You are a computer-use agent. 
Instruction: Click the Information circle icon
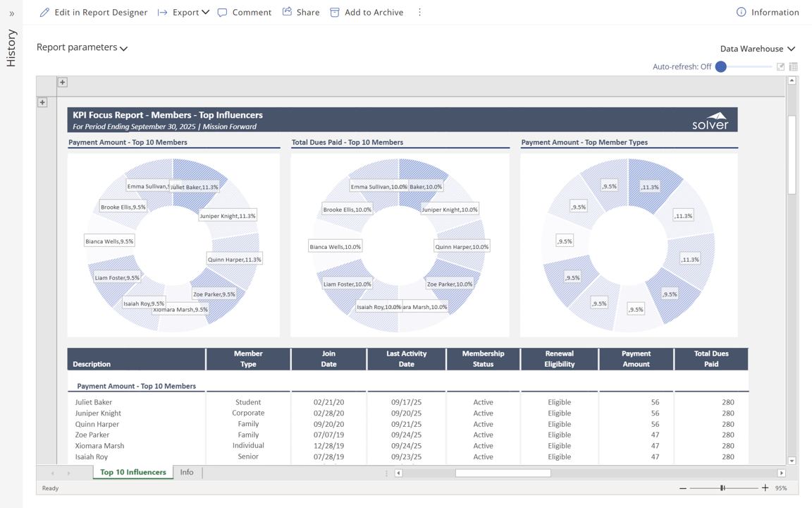(x=741, y=12)
